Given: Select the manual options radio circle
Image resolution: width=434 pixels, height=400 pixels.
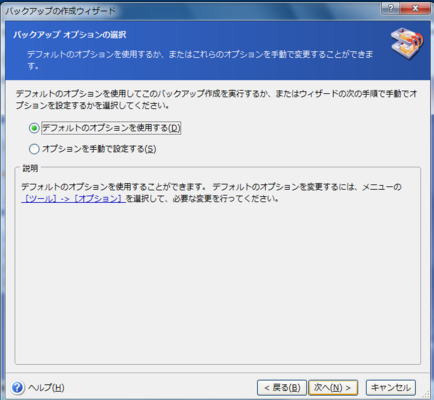Looking at the screenshot, I should click(x=34, y=149).
